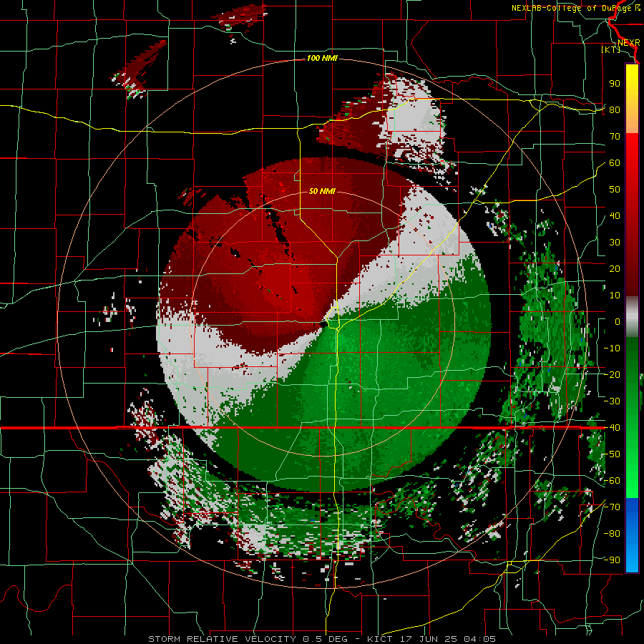Click the -20 value on velocity scale
Screen dimensions: 644x644
[x=612, y=374]
